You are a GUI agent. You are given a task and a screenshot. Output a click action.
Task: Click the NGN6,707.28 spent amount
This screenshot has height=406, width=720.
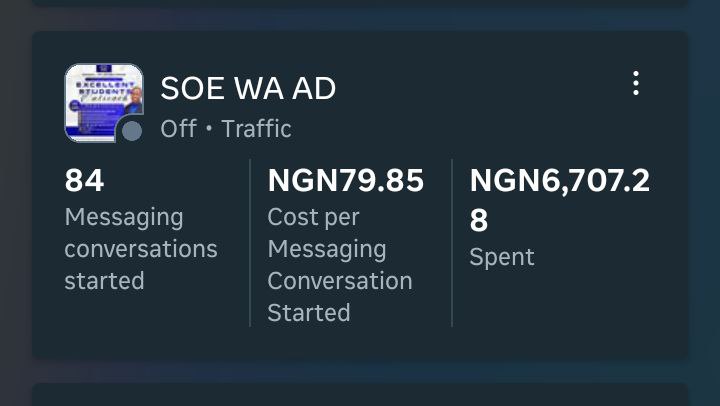[559, 199]
